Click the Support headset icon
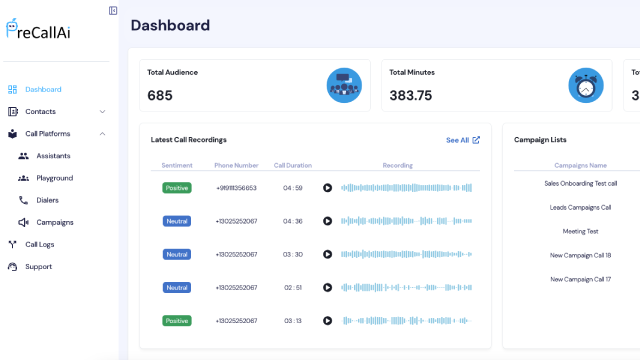 point(13,267)
